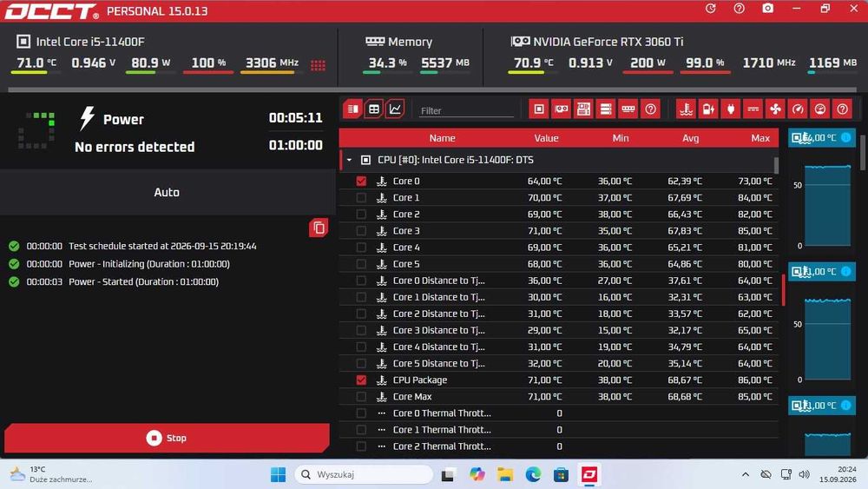Click the red grid icon beside 3306 MHz
The width and height of the screenshot is (868, 489).
click(318, 65)
